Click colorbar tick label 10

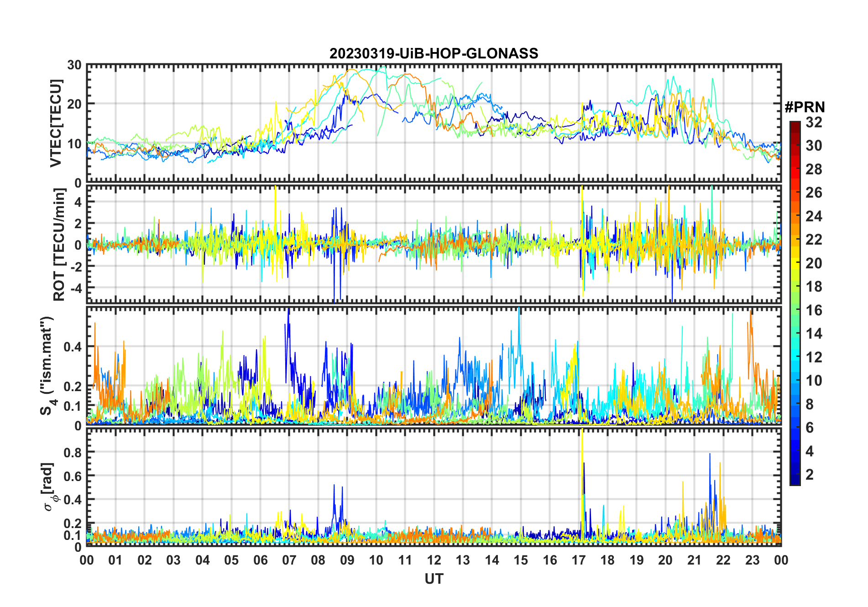pos(814,381)
